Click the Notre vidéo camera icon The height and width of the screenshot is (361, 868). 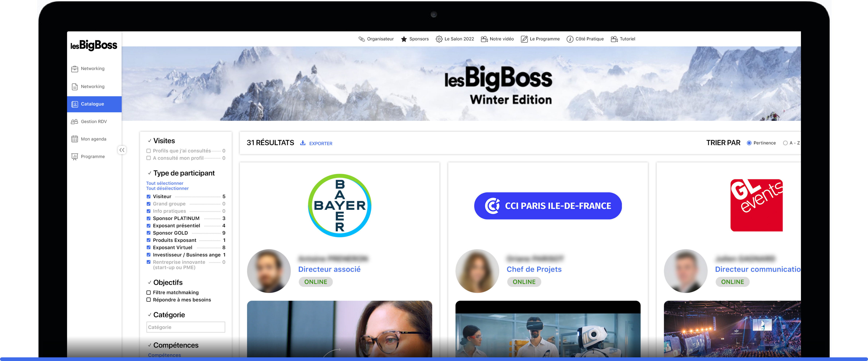click(x=484, y=39)
